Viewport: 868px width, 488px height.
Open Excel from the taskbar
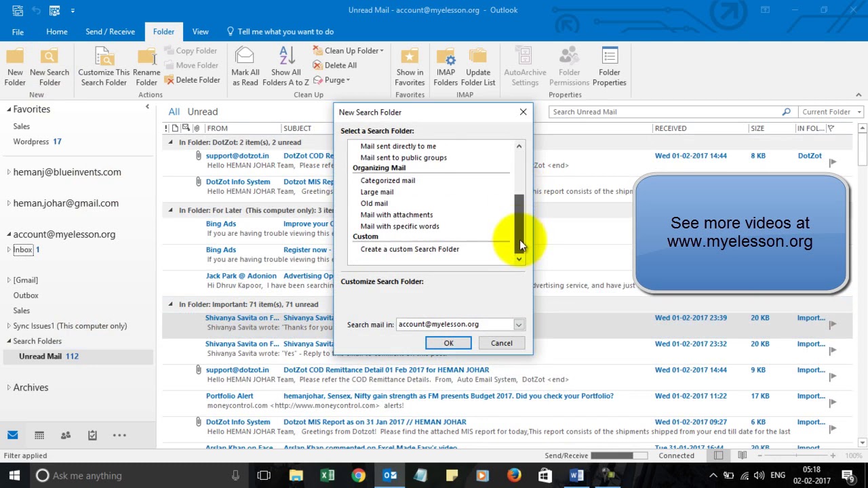click(x=328, y=476)
